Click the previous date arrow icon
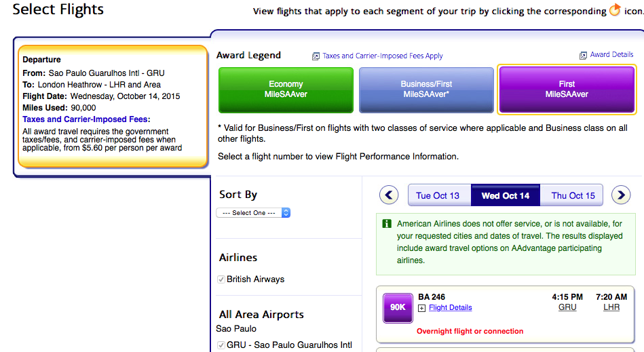The width and height of the screenshot is (644, 352). (389, 195)
